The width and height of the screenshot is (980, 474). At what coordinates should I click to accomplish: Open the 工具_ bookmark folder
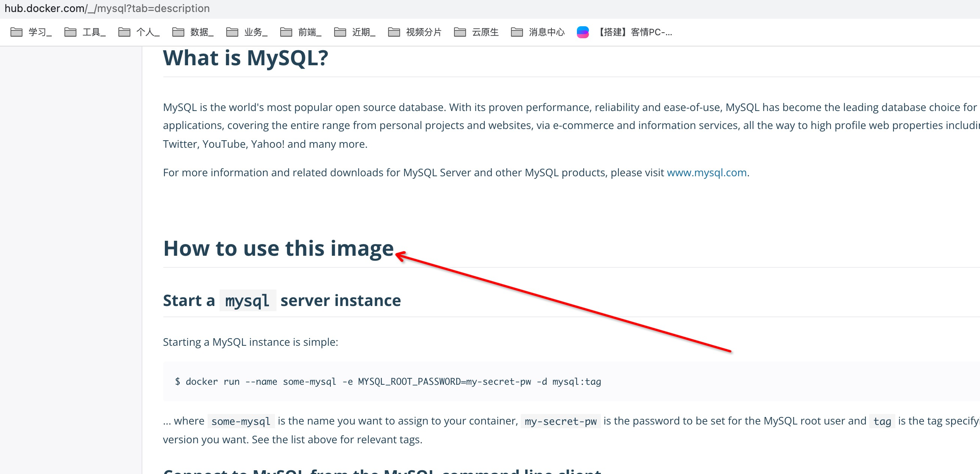coord(85,32)
